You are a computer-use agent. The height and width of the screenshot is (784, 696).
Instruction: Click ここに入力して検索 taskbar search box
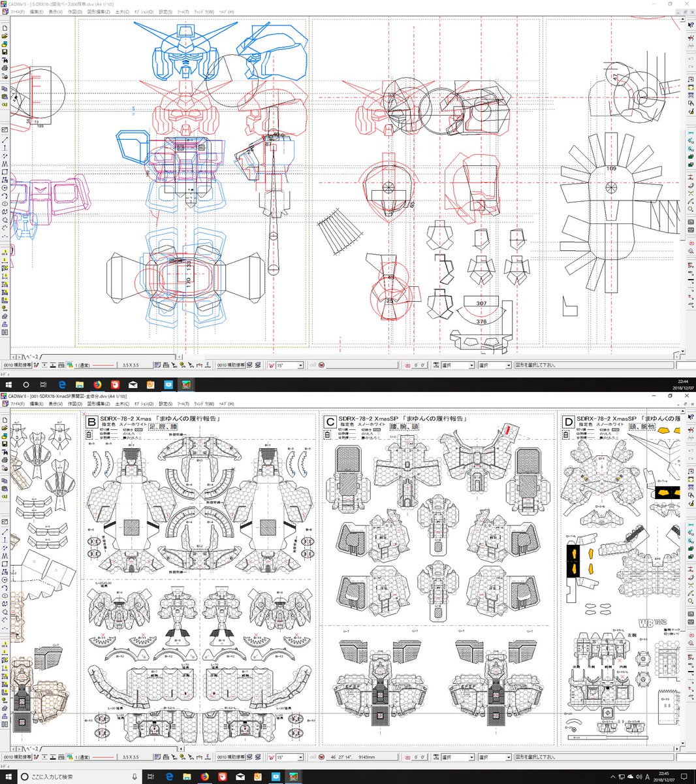pos(80,777)
